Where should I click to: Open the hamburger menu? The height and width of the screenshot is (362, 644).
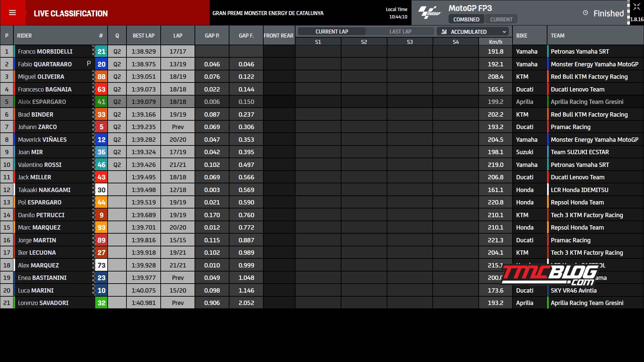coord(12,13)
